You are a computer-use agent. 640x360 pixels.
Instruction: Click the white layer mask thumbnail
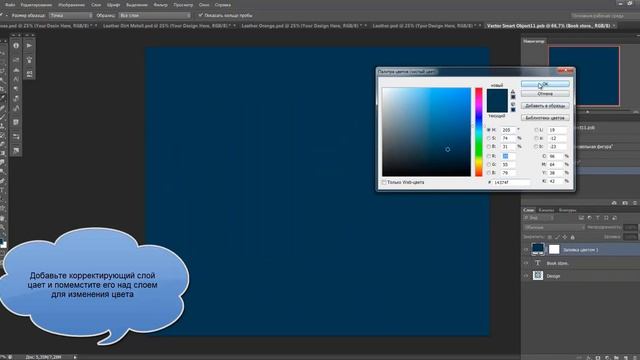pos(554,249)
